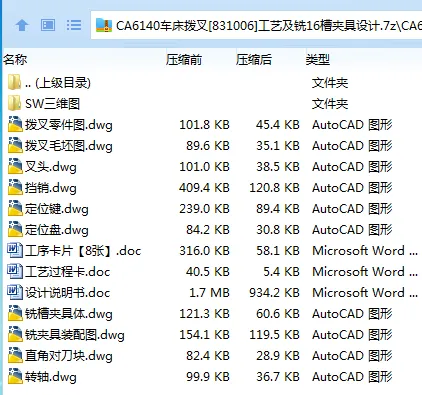422x395 pixels.
Task: Select file 工序卡片【8张】.doc
Action: click(x=83, y=251)
